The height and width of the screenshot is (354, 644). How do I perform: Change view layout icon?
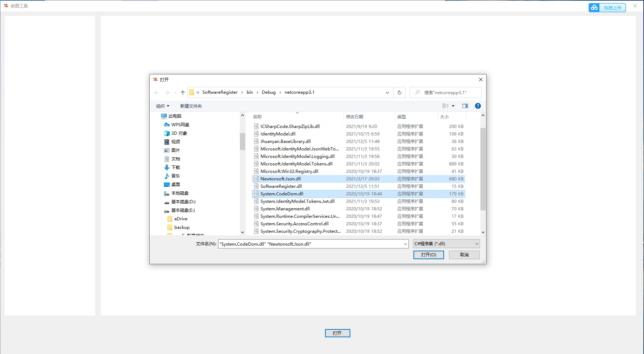pos(445,106)
